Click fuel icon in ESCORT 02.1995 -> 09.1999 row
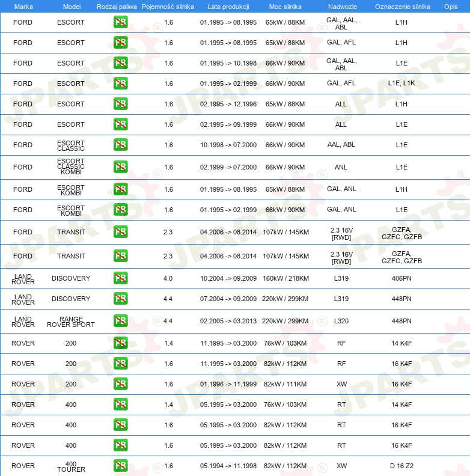This screenshot has height=476, width=470. pos(121,124)
